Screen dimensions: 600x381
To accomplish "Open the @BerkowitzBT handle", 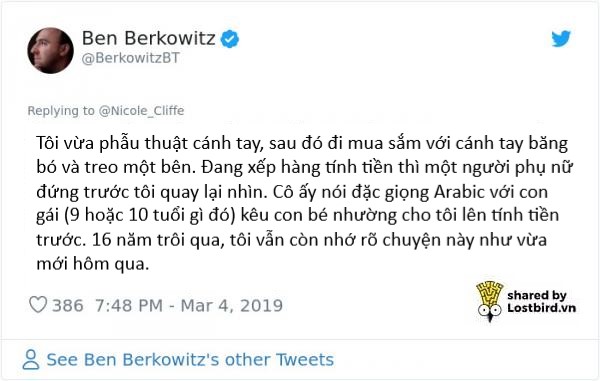I will (x=130, y=58).
